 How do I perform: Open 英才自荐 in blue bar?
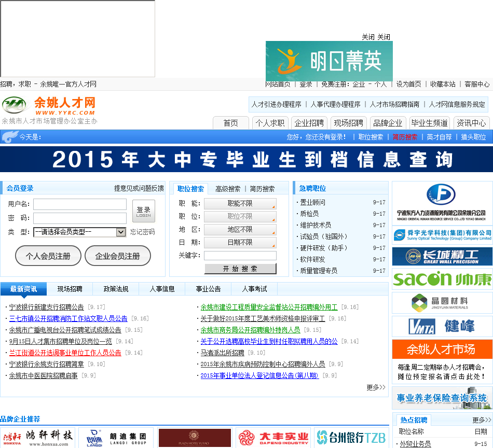[x=439, y=137]
